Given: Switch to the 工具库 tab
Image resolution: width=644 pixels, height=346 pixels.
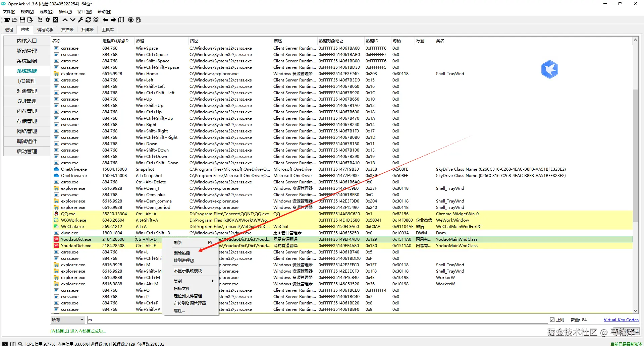Looking at the screenshot, I should (x=108, y=30).
